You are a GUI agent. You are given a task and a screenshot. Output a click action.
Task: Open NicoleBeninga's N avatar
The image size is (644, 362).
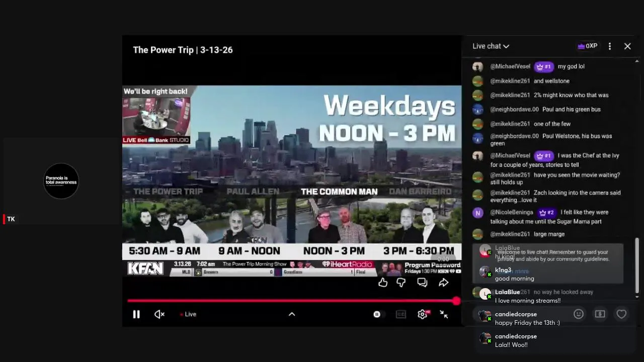click(478, 213)
